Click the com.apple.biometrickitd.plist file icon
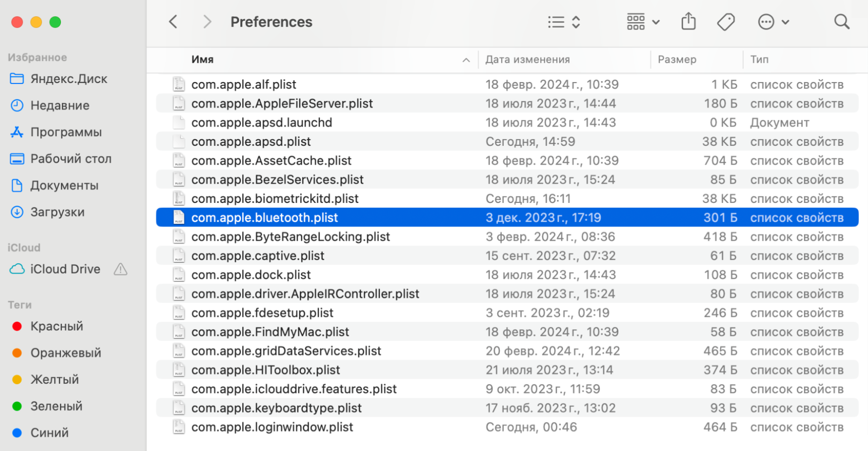868x451 pixels. tap(179, 198)
